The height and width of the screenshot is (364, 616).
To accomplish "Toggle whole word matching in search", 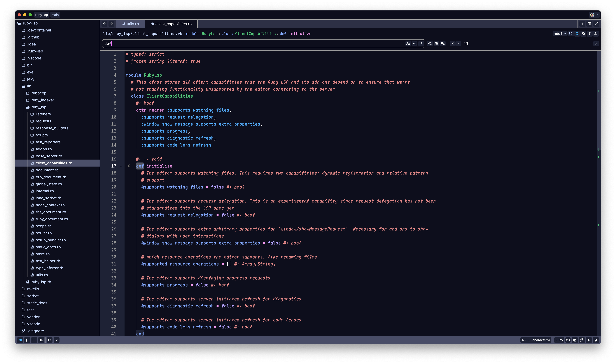I will click(x=414, y=44).
